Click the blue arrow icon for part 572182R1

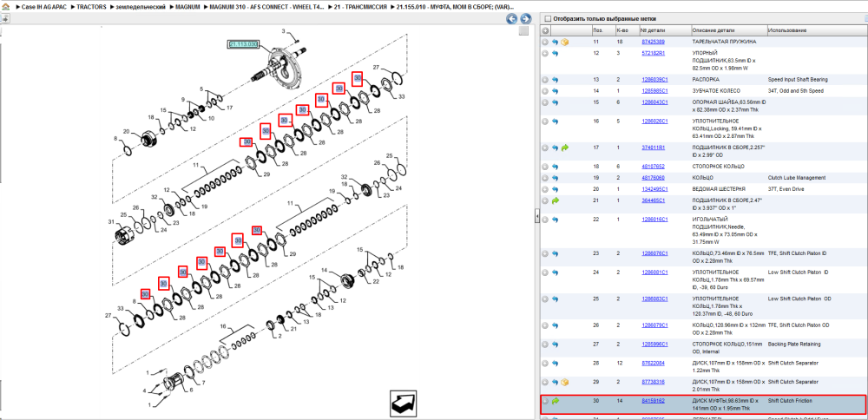pos(555,54)
